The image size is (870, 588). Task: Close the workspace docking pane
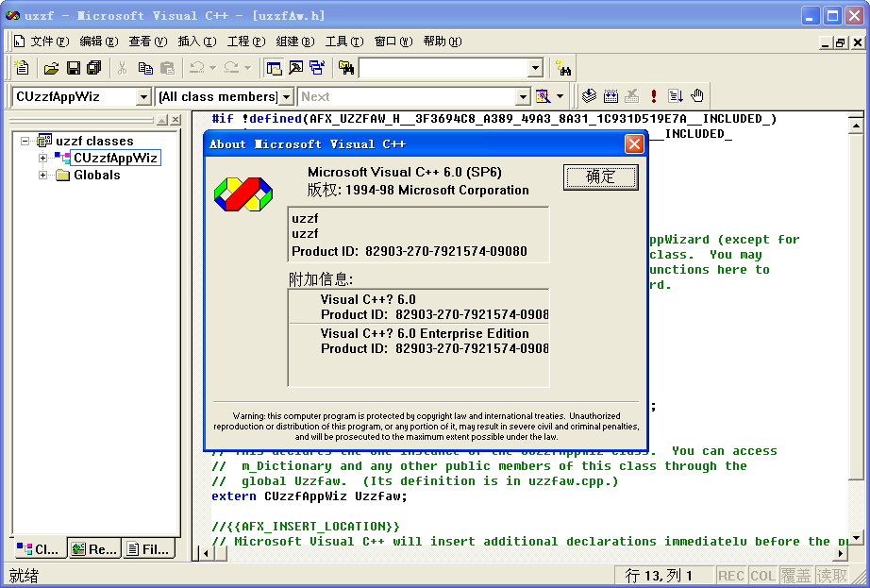click(x=176, y=120)
